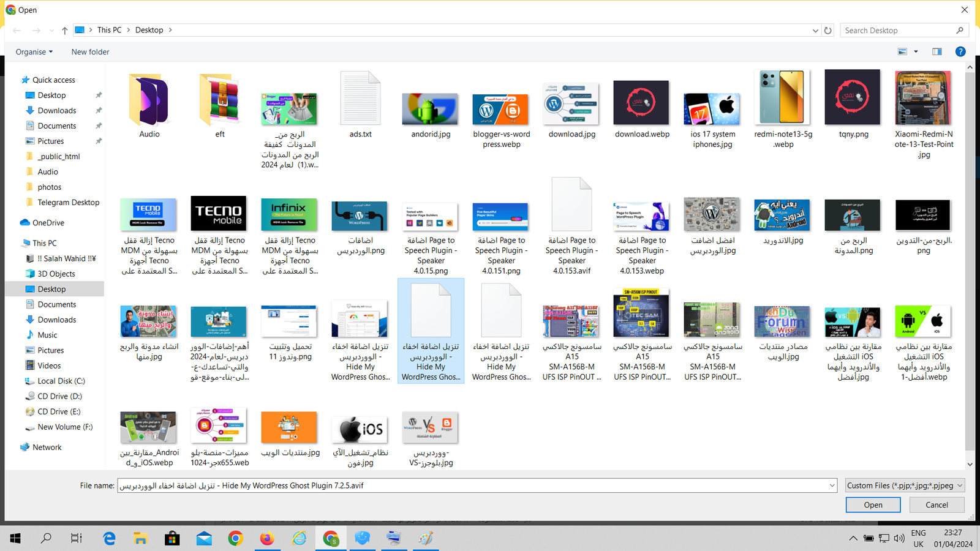Open the Organise menu
The width and height of the screenshot is (980, 551).
(34, 52)
